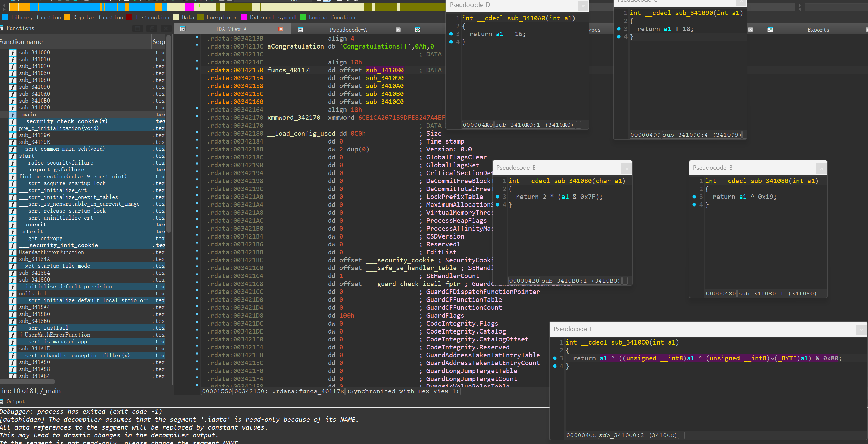Toggle breakpoint on line 3 of sub_3410C0
This screenshot has width=868, height=444.
click(x=555, y=358)
